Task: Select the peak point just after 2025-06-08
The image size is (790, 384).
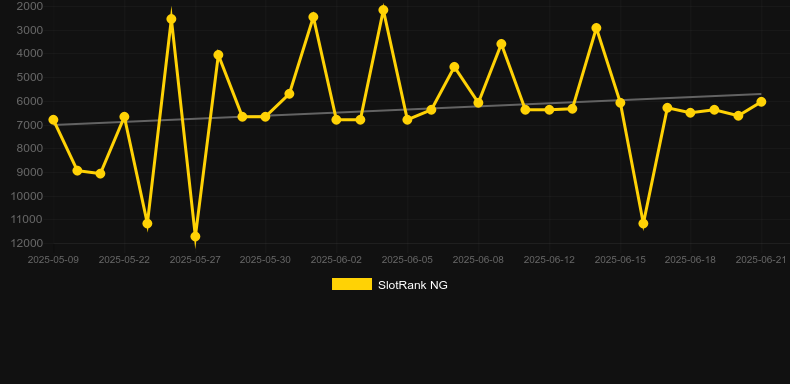Action: pyautogui.click(x=501, y=44)
